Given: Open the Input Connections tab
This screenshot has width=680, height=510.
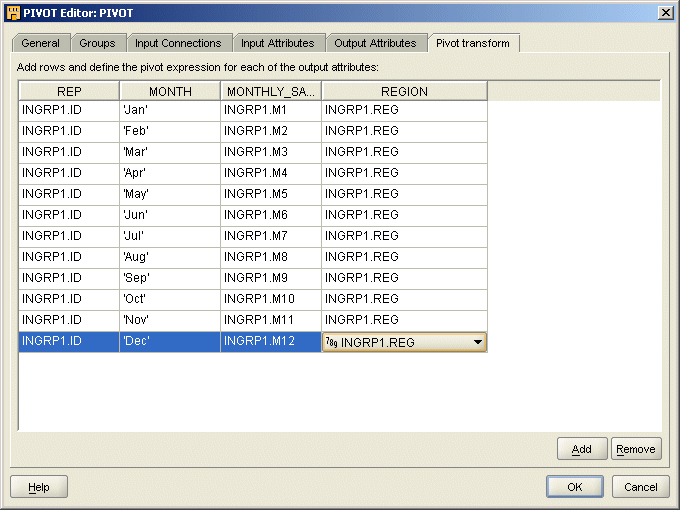Looking at the screenshot, I should (x=178, y=43).
